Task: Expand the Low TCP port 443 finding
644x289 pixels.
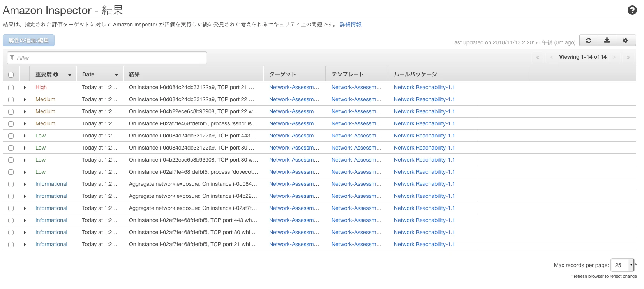Action: [25, 136]
